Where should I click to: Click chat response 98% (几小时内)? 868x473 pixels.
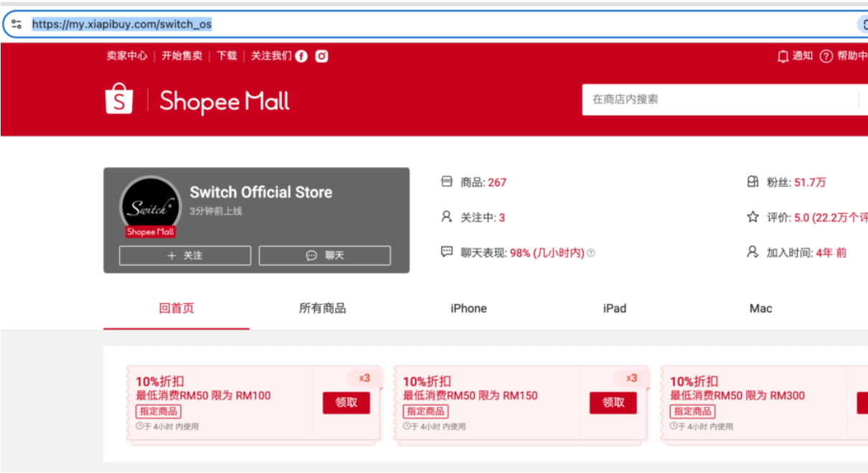point(547,253)
